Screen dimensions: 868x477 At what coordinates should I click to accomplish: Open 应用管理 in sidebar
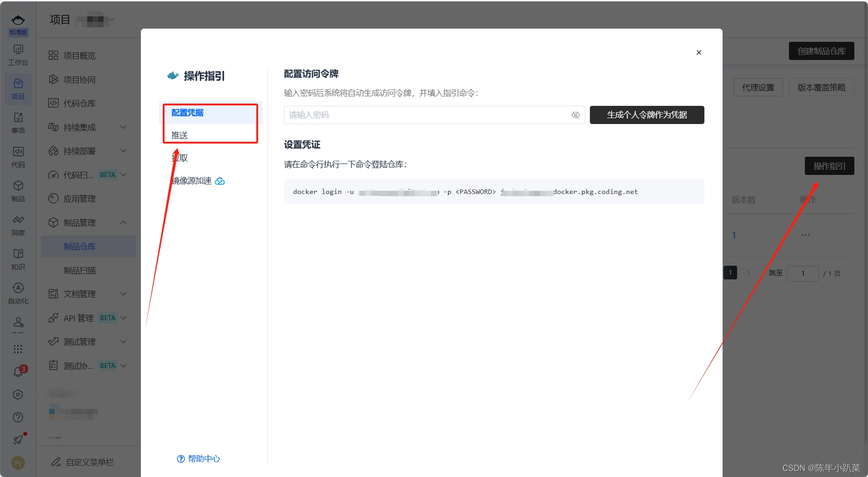(x=80, y=199)
